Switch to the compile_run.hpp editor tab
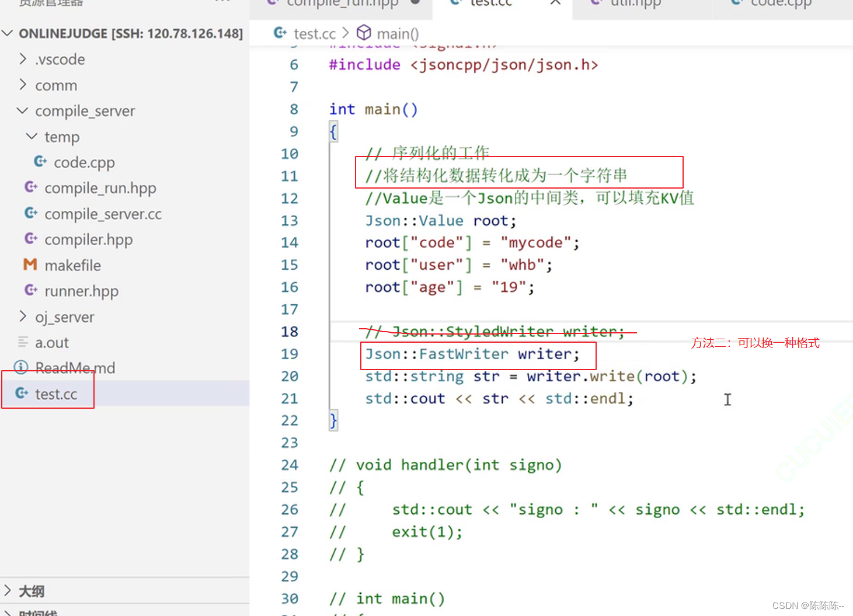 coord(342,5)
